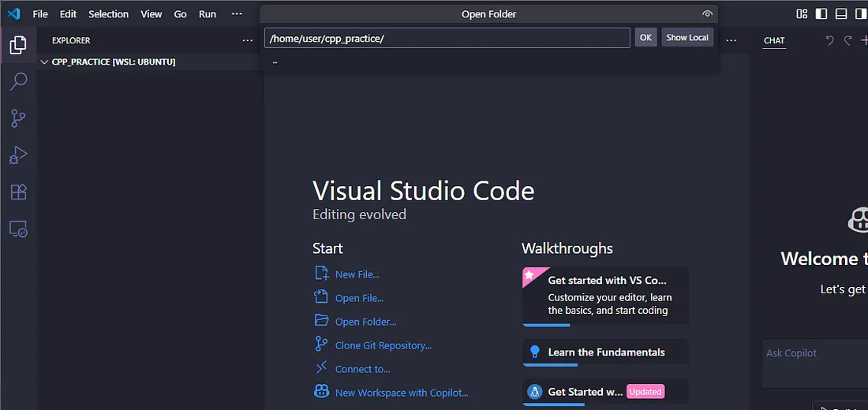Click lightbulb icon on Learn the Fundamentals
This screenshot has width=868, height=410.
(x=535, y=352)
